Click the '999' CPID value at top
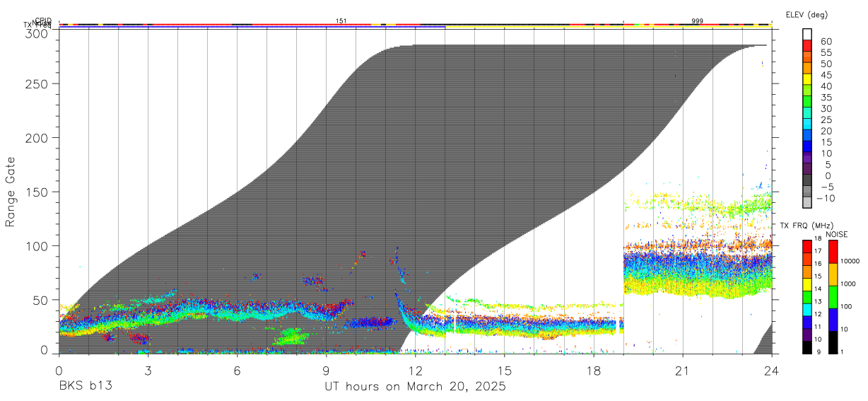This screenshot has height=401, width=868. tap(697, 21)
